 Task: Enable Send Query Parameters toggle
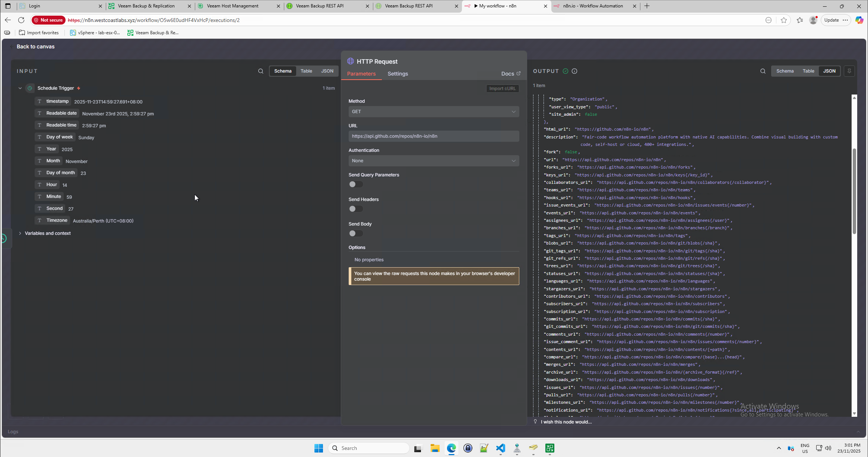pos(356,184)
